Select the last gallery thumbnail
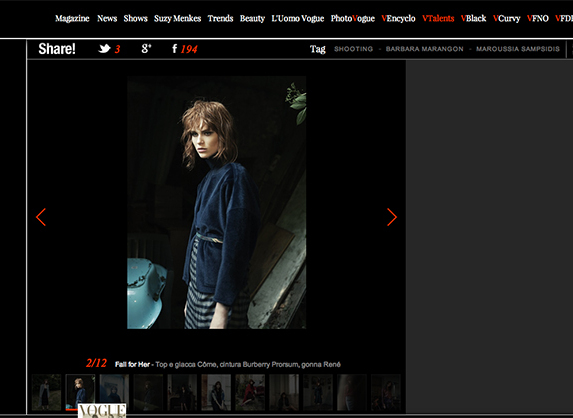This screenshot has height=418, width=573. pyautogui.click(x=386, y=392)
